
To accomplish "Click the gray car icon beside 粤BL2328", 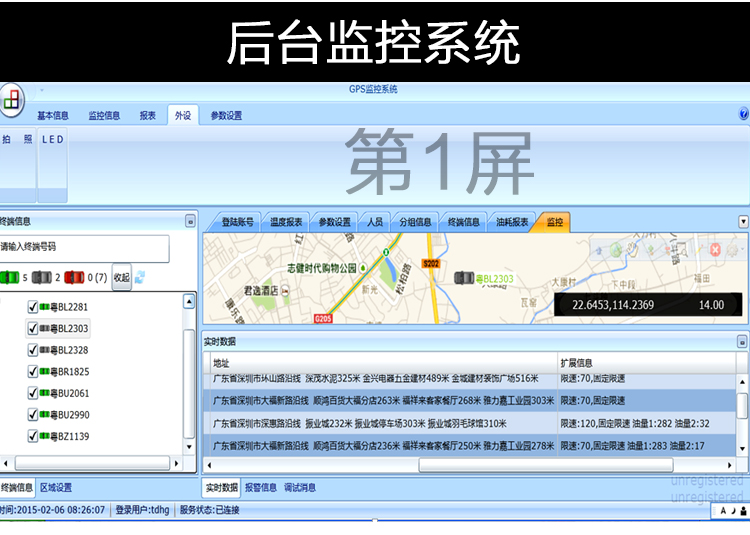I will tap(44, 350).
